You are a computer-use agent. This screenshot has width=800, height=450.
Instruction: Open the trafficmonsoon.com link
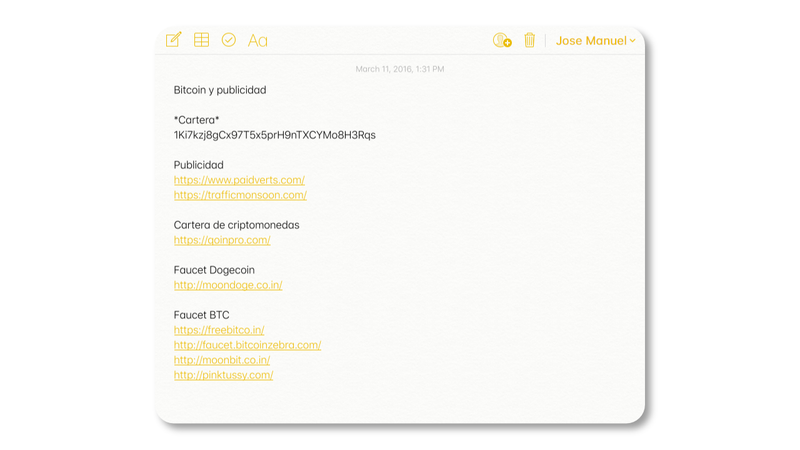click(240, 195)
